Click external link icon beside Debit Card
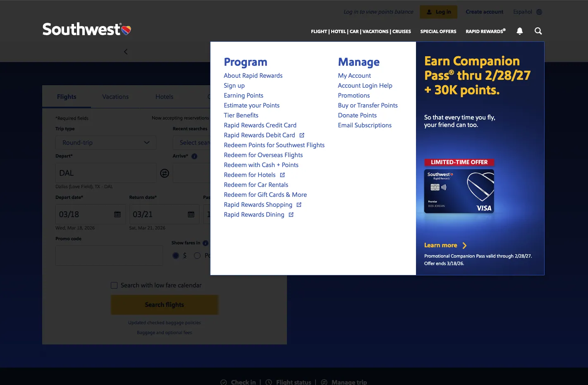588x385 pixels. [x=302, y=135]
